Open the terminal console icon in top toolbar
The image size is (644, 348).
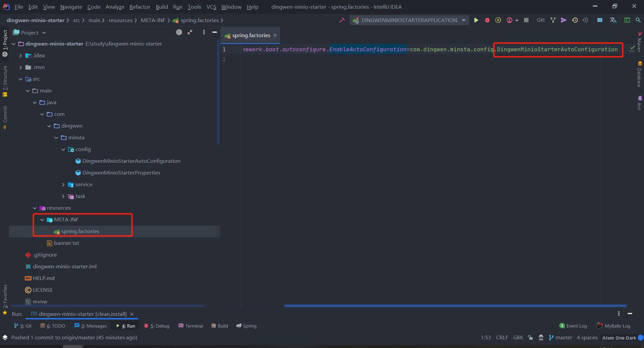[x=627, y=20]
